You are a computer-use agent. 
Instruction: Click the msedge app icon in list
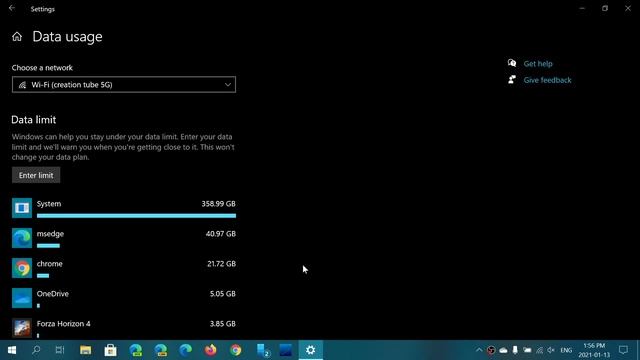tap(22, 238)
